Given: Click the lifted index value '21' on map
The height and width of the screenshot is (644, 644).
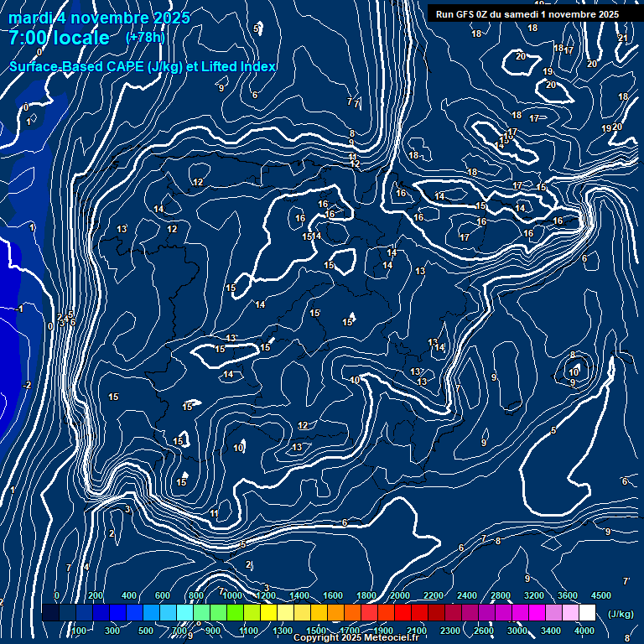Looking at the screenshot, I should pyautogui.click(x=623, y=38).
